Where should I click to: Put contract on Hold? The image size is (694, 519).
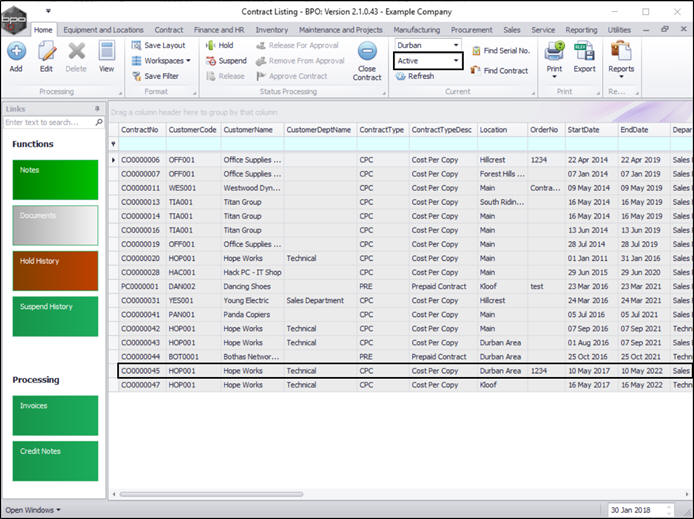point(218,46)
